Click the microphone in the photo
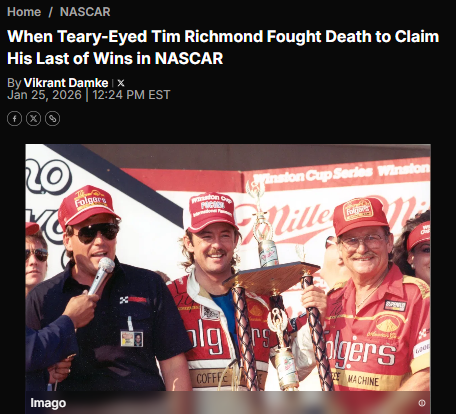Image resolution: width=456 pixels, height=414 pixels. coord(101,275)
